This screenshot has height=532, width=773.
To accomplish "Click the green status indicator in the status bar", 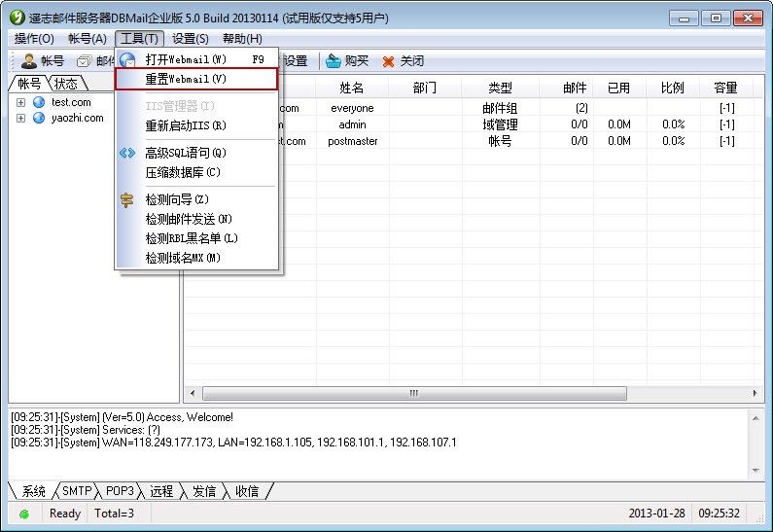I will point(24,514).
